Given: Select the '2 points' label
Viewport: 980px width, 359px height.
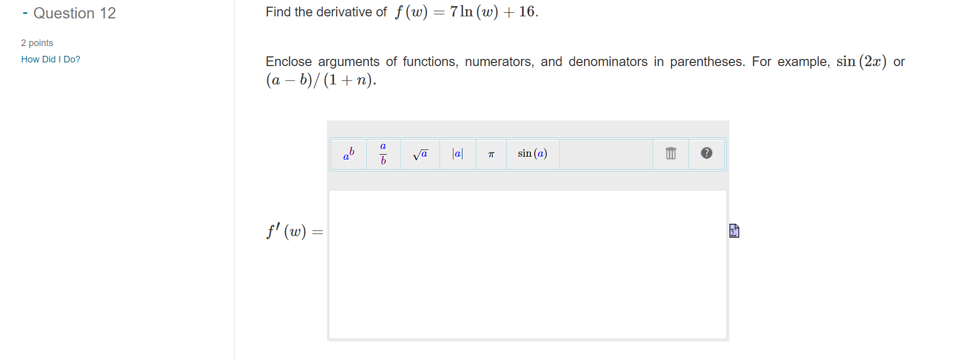Looking at the screenshot, I should [x=37, y=43].
